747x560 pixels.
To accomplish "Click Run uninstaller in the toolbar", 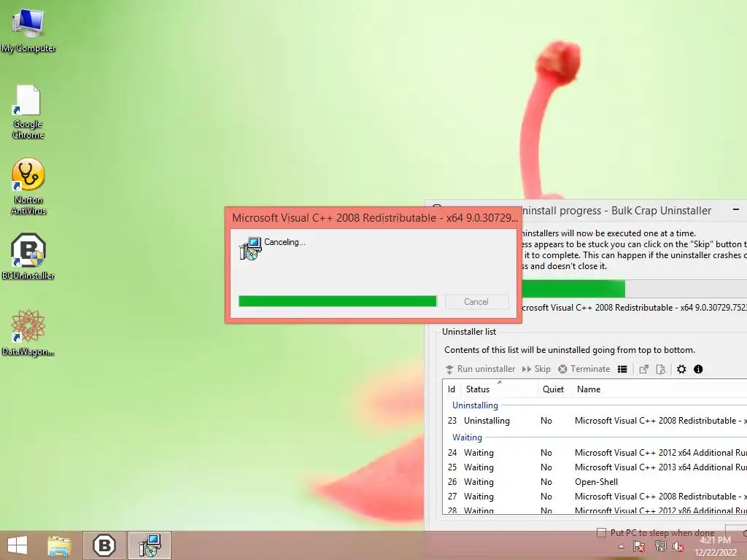I will 480,369.
